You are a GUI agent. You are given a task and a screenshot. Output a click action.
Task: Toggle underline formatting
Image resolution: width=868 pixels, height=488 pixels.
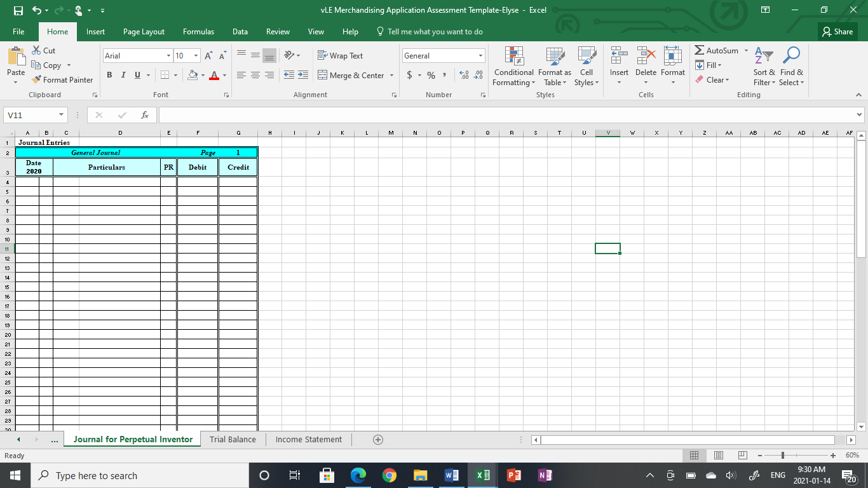pos(136,75)
